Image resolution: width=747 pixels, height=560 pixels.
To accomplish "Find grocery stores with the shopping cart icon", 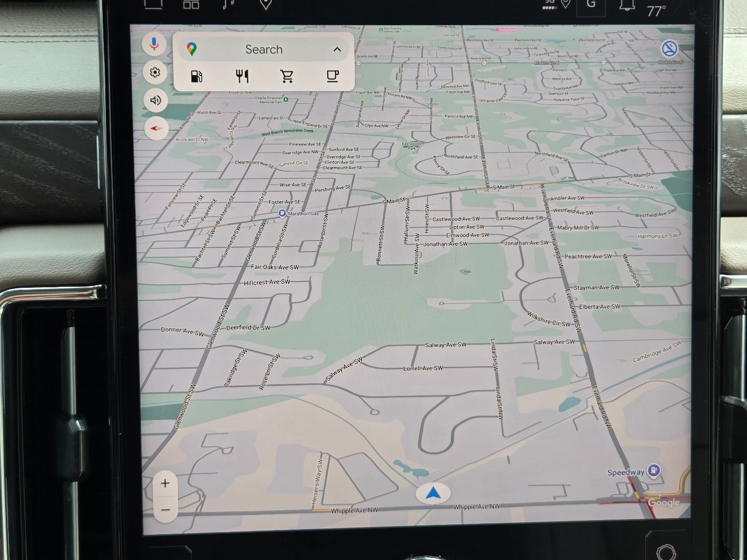I will click(x=287, y=77).
